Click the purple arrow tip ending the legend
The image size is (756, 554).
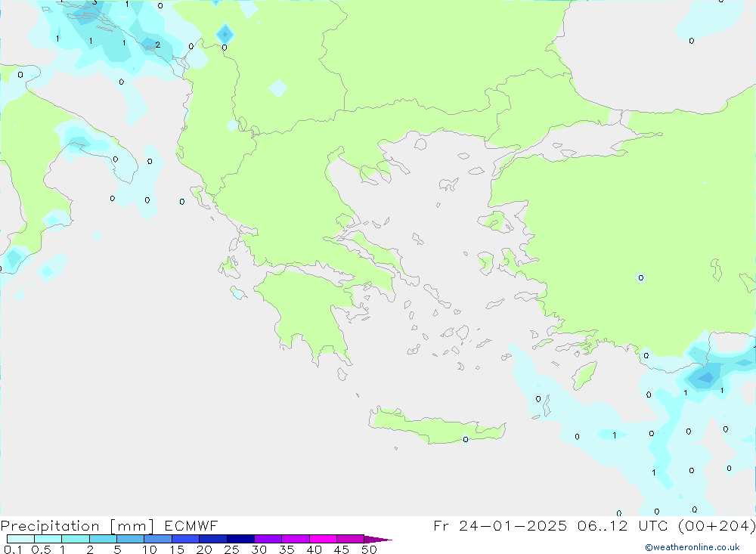378,540
